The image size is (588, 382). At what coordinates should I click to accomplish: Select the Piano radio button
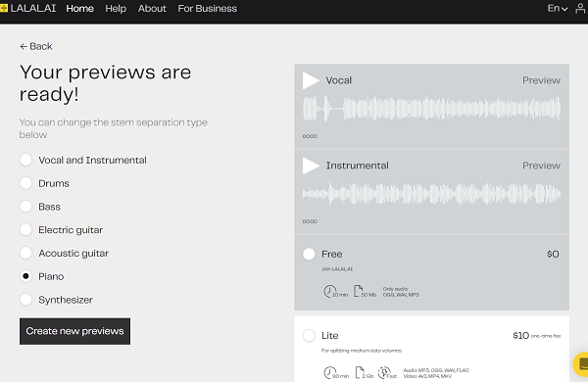click(25, 276)
